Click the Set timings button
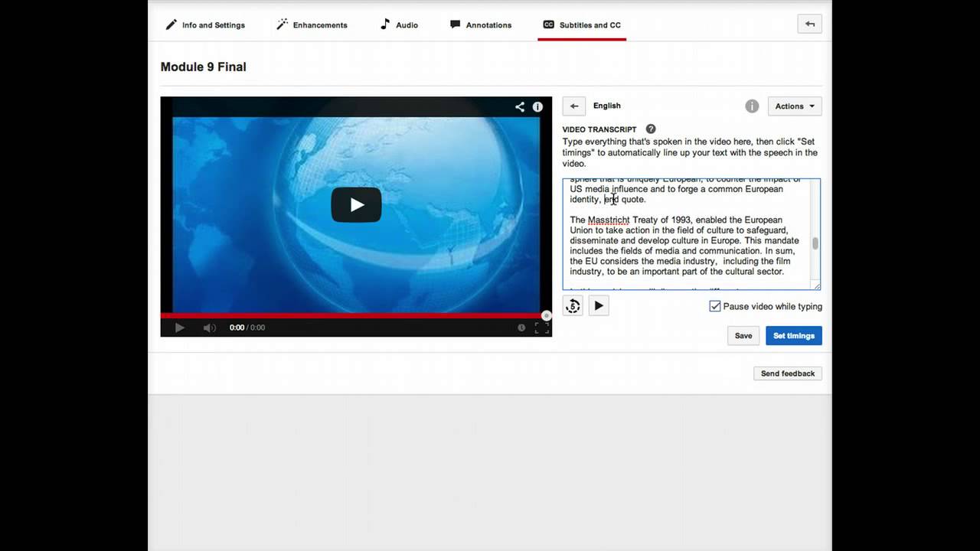 coord(794,335)
